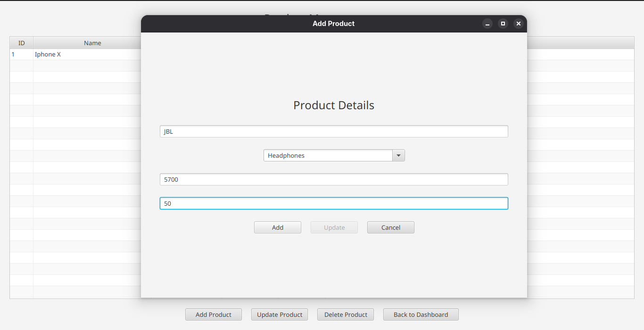Minimize the Add Product window
This screenshot has height=330, width=644.
(487, 24)
